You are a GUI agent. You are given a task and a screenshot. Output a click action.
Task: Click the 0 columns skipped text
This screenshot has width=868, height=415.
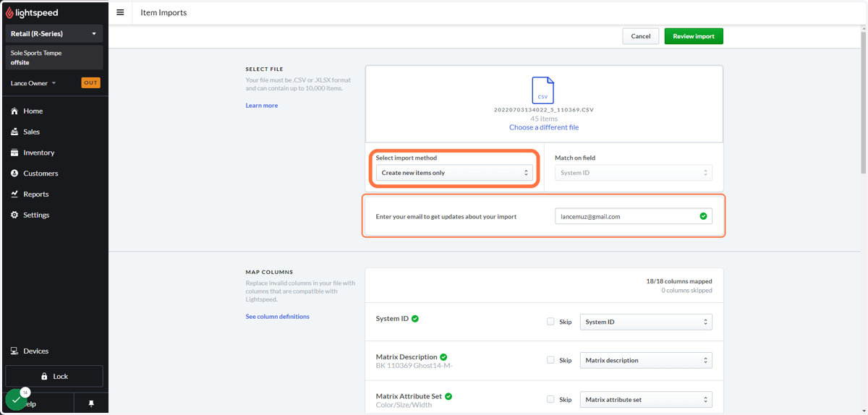686,291
